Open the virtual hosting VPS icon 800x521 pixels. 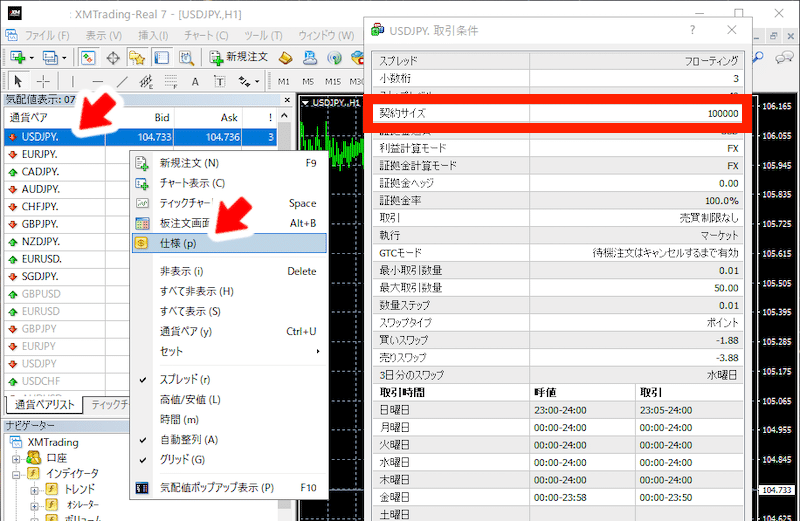pyautogui.click(x=310, y=58)
